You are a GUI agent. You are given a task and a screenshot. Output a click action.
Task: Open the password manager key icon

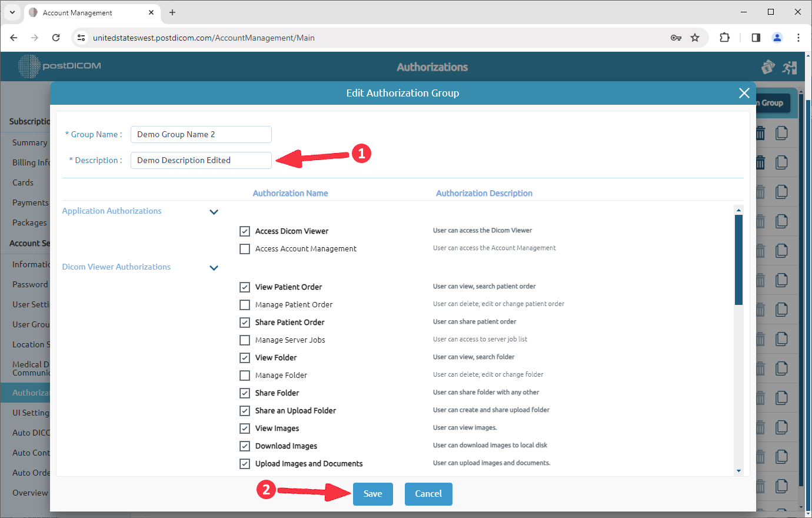click(677, 37)
